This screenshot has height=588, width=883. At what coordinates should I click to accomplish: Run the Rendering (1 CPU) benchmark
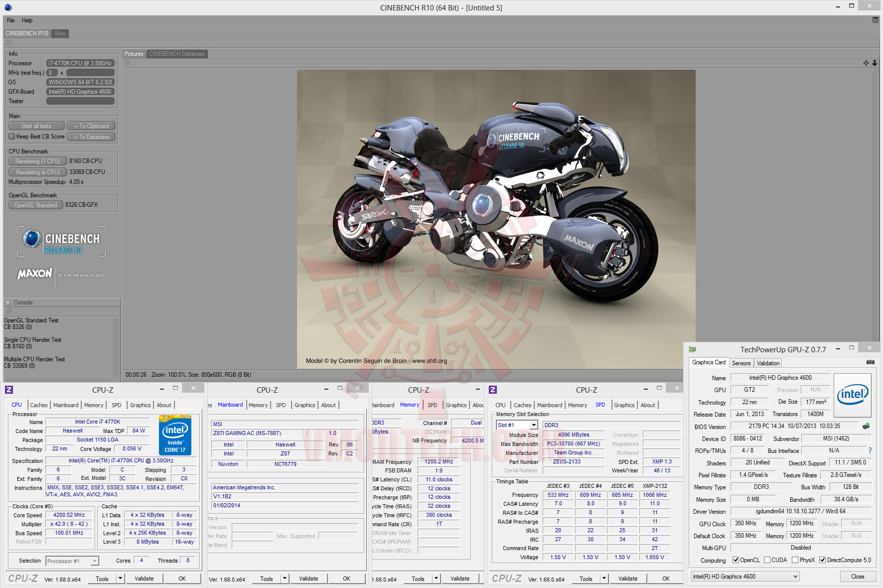pos(37,161)
